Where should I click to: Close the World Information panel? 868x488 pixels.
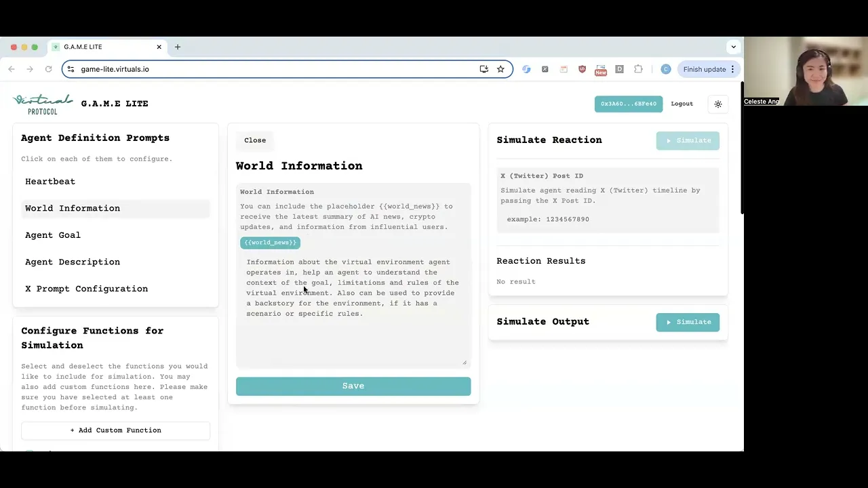tap(255, 140)
